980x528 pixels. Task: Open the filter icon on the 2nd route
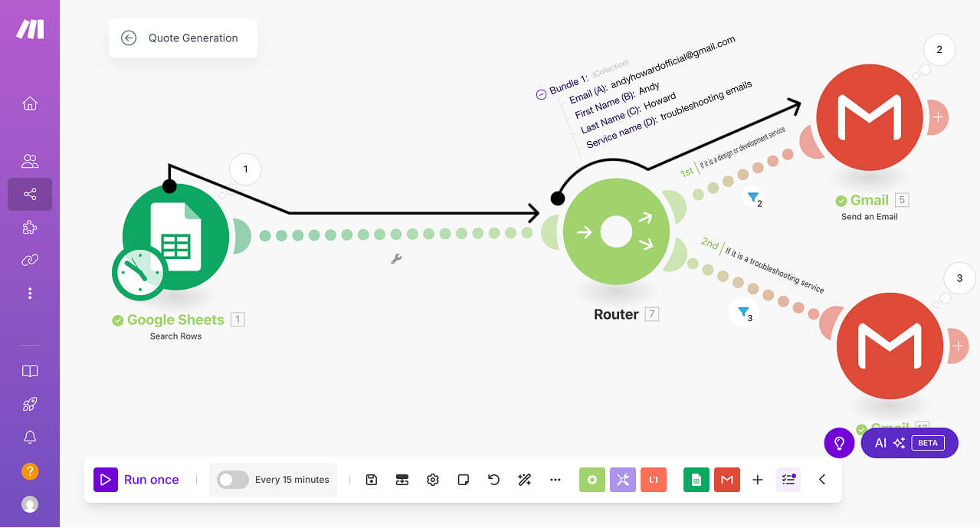click(x=744, y=313)
